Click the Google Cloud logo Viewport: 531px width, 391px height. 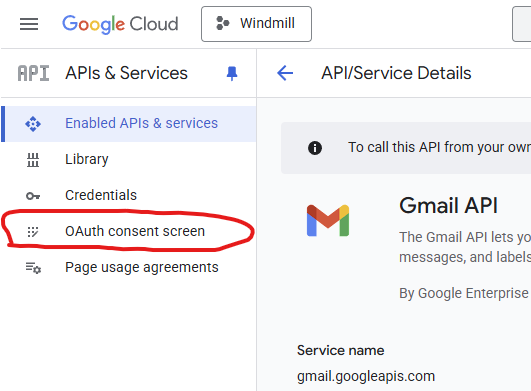120,24
